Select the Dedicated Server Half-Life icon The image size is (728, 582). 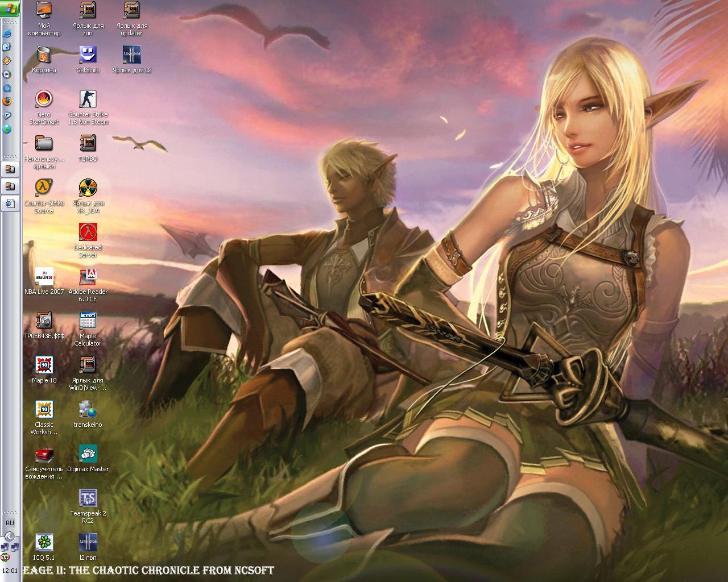tap(88, 240)
